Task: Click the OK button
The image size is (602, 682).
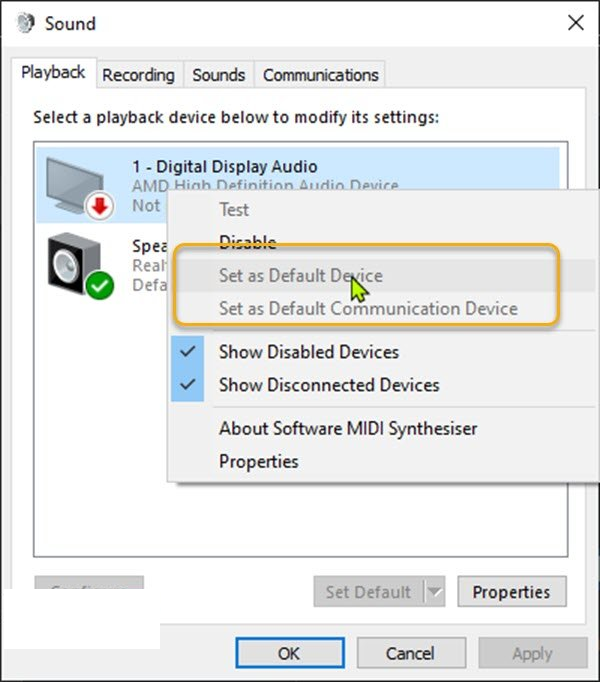Action: coord(290,653)
